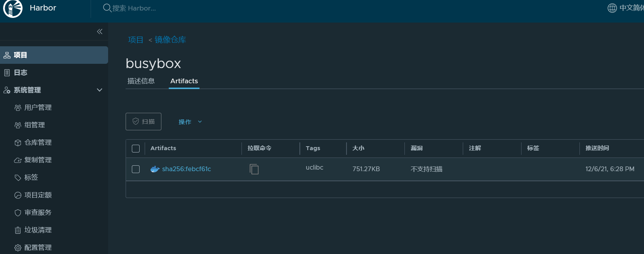644x254 pixels.
Task: Click the 751.27KB size value
Action: 366,169
